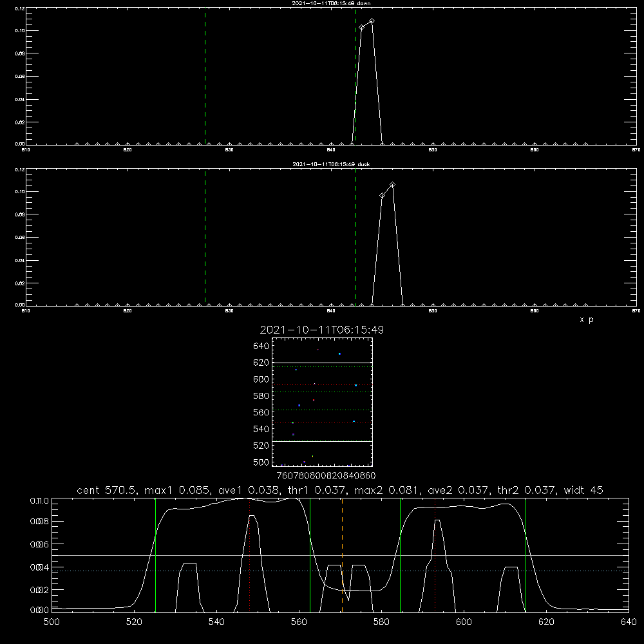Click the "thr1 0.037" value
644x644 pixels.
pos(317,490)
